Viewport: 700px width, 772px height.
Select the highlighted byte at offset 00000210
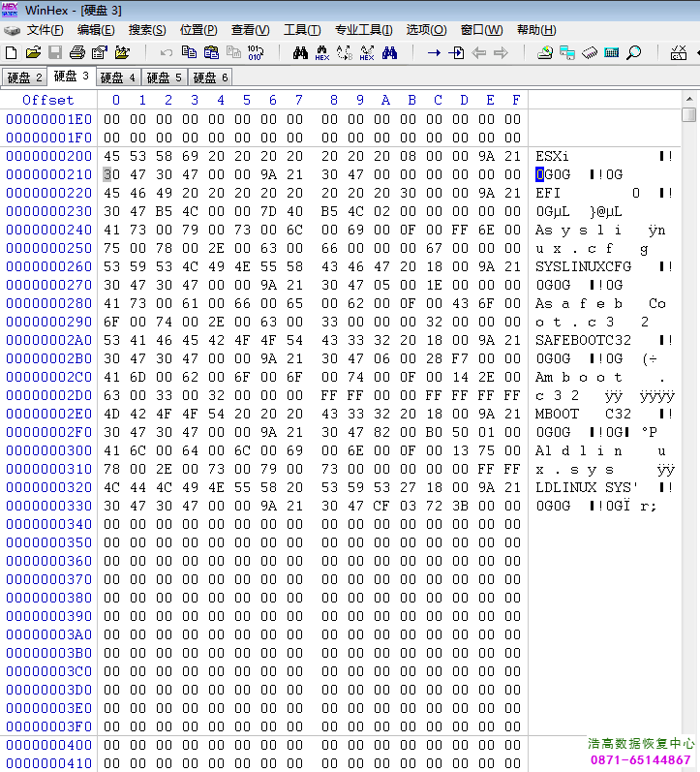107,174
